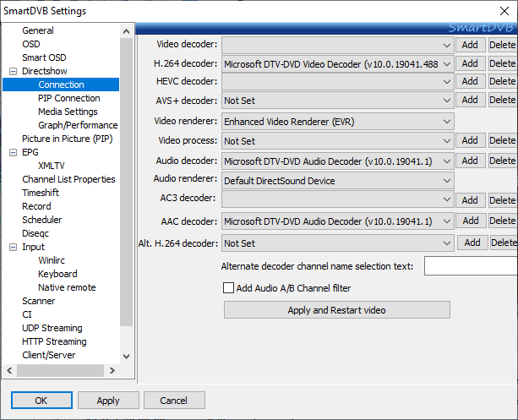Select Picture in Picture (PIP) item
Image resolution: width=518 pixels, height=420 pixels.
coord(67,139)
